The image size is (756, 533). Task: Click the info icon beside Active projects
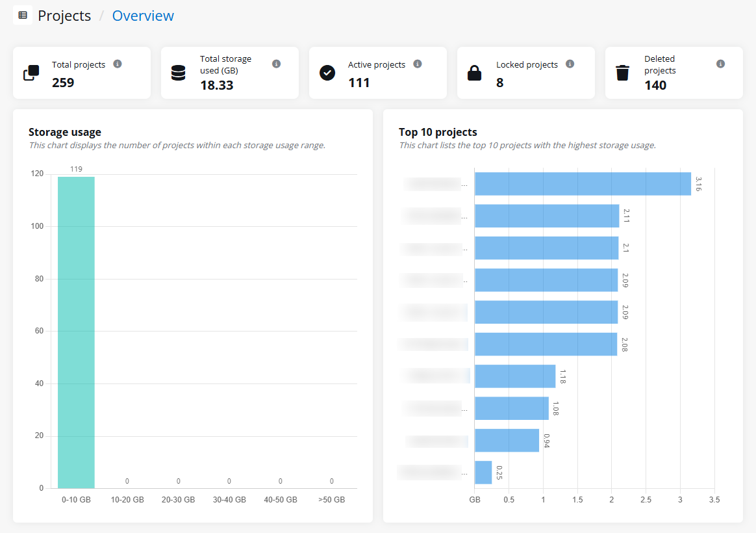[x=418, y=64]
